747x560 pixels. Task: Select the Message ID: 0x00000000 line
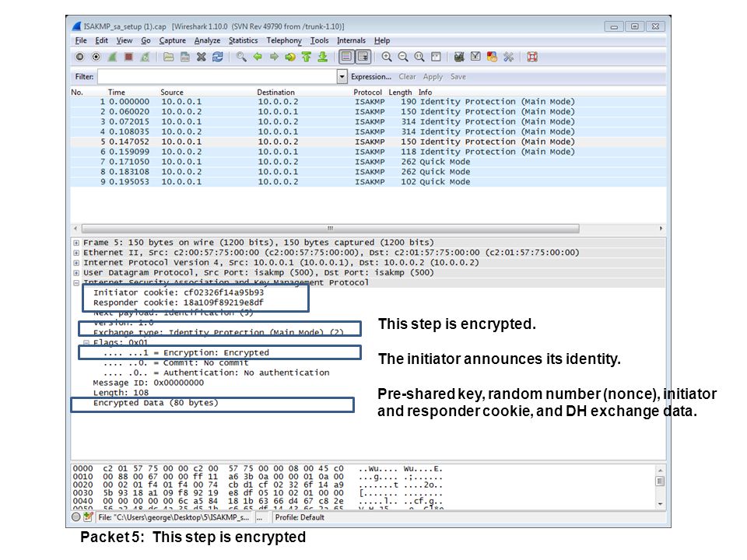pos(148,383)
